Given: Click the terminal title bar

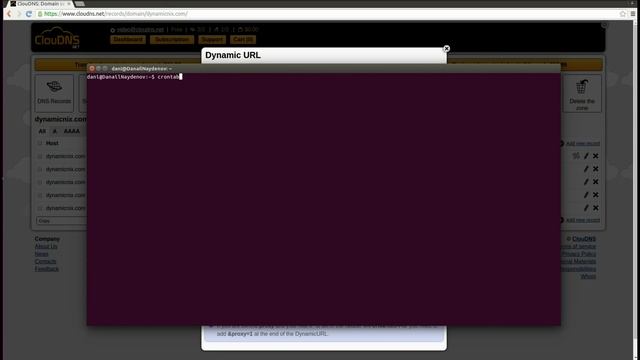Looking at the screenshot, I should pyautogui.click(x=324, y=69).
